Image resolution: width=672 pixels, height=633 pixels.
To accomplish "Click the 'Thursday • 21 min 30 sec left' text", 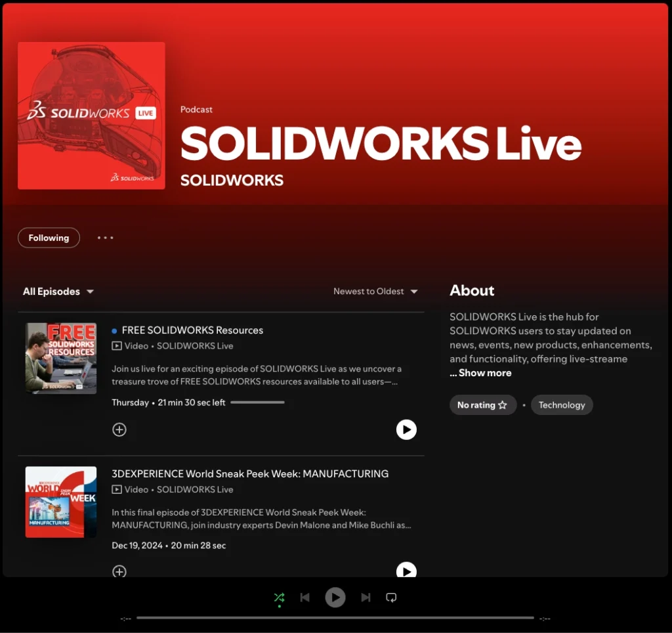I will 169,403.
